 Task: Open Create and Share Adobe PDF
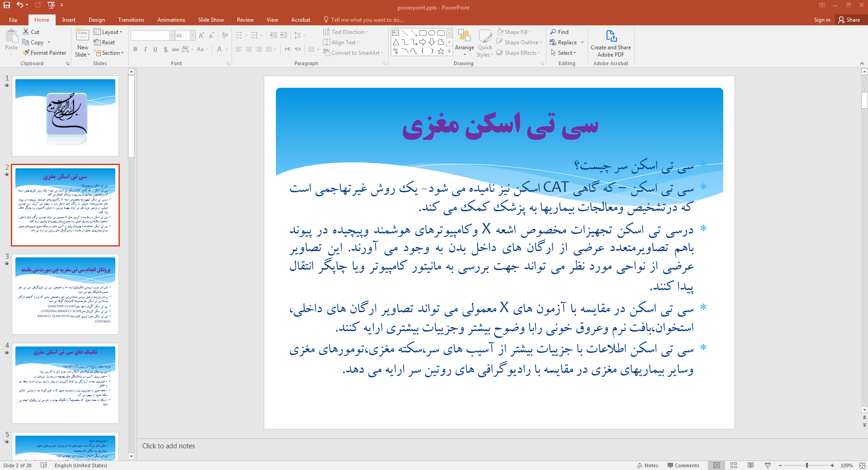click(x=611, y=44)
